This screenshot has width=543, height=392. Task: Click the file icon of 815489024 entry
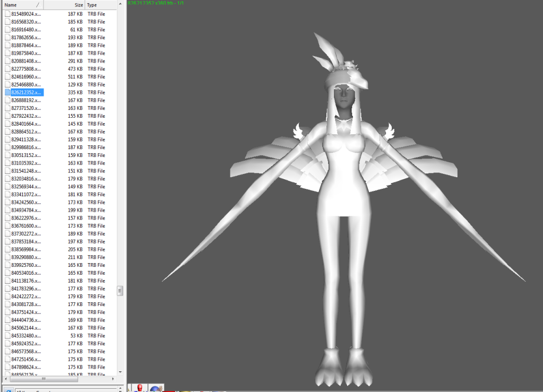7,14
